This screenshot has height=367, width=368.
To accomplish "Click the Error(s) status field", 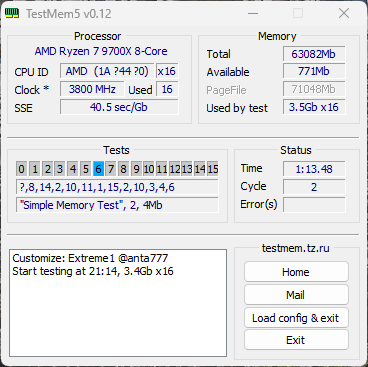I will (314, 205).
